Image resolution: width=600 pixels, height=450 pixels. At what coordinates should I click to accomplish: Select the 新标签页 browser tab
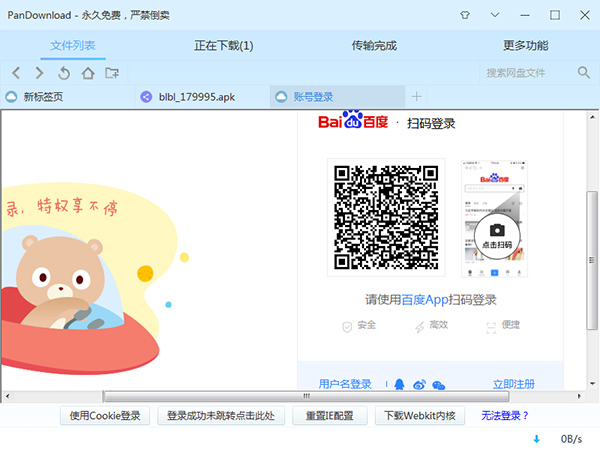tap(68, 96)
